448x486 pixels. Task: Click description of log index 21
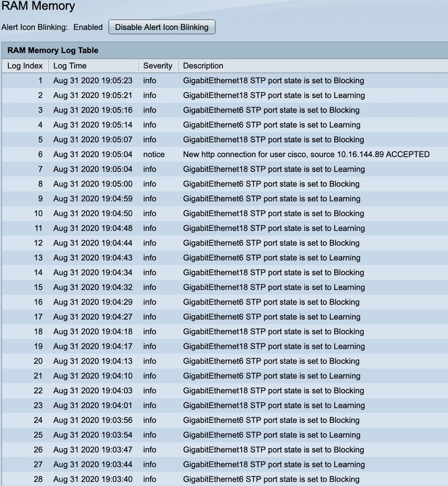(x=272, y=376)
